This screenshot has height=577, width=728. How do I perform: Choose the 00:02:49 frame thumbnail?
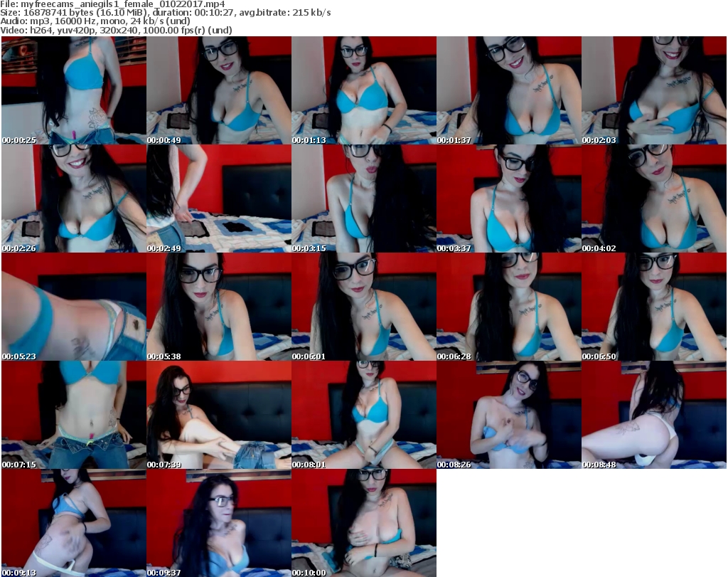pos(219,198)
